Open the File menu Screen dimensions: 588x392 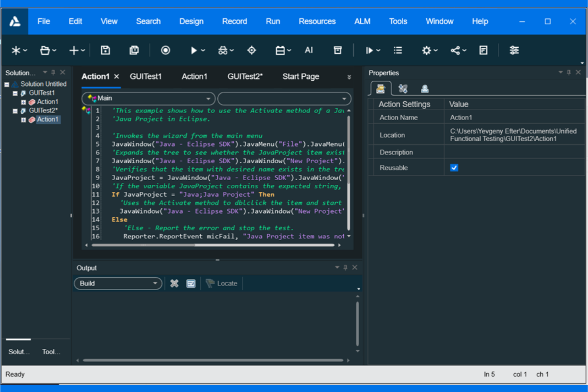44,21
